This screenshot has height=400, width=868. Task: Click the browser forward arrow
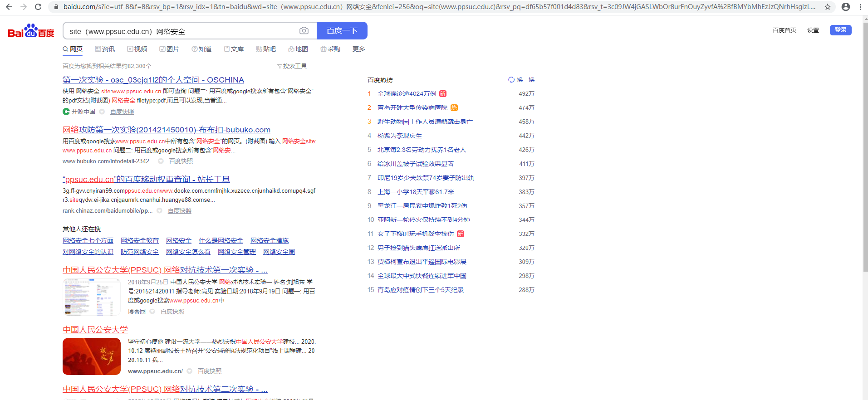click(24, 7)
